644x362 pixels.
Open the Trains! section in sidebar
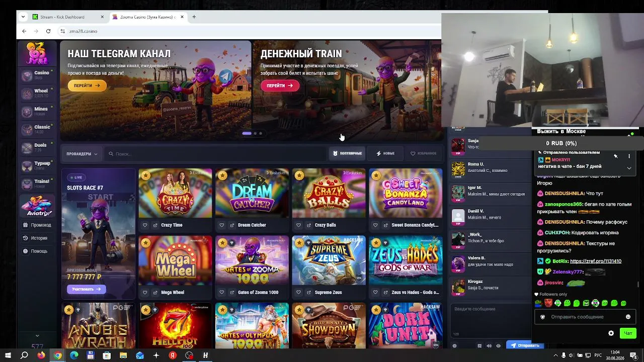[36, 184]
